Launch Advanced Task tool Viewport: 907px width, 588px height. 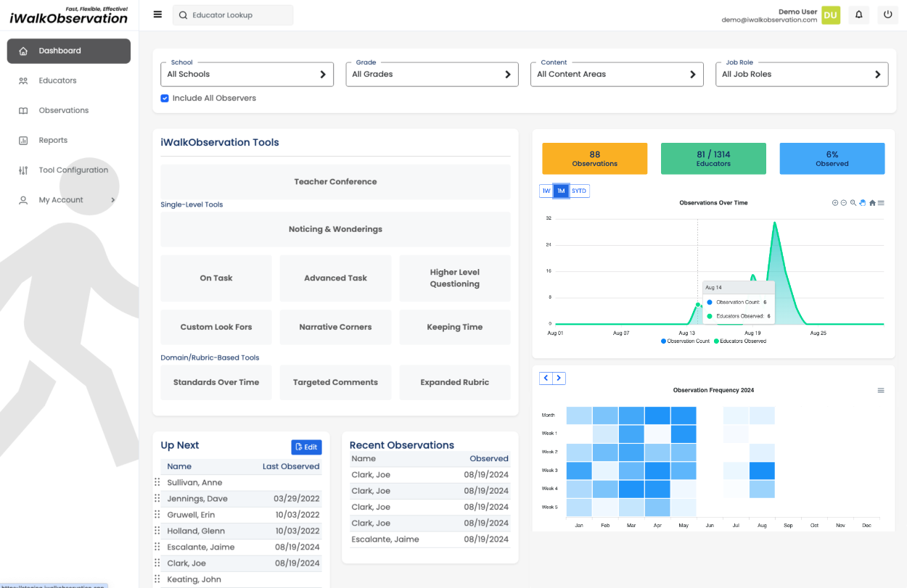pyautogui.click(x=335, y=278)
